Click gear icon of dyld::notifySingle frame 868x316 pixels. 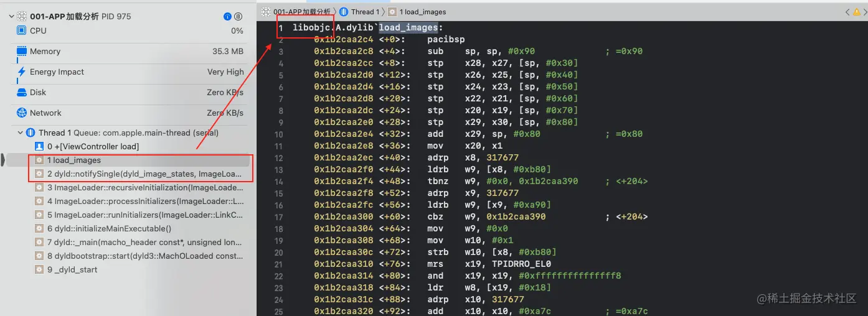[x=40, y=174]
